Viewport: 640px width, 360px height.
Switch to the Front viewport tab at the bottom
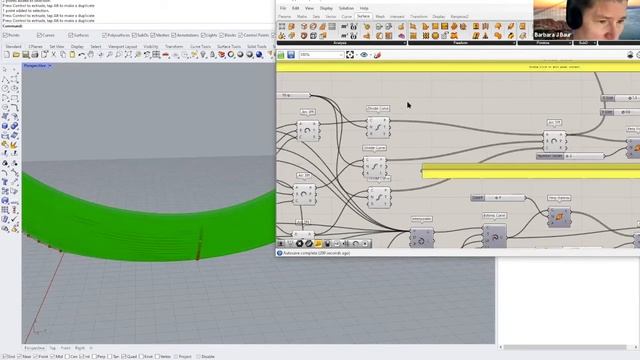65,348
